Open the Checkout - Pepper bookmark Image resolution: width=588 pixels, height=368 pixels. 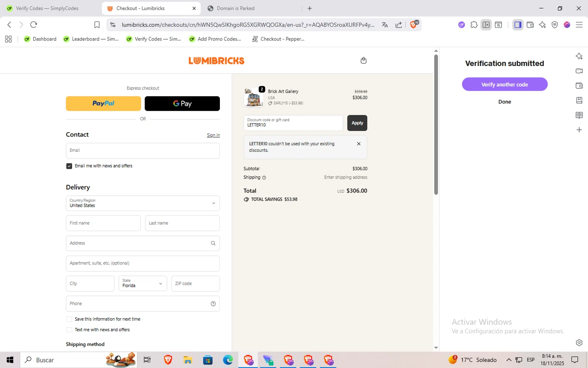(x=278, y=39)
